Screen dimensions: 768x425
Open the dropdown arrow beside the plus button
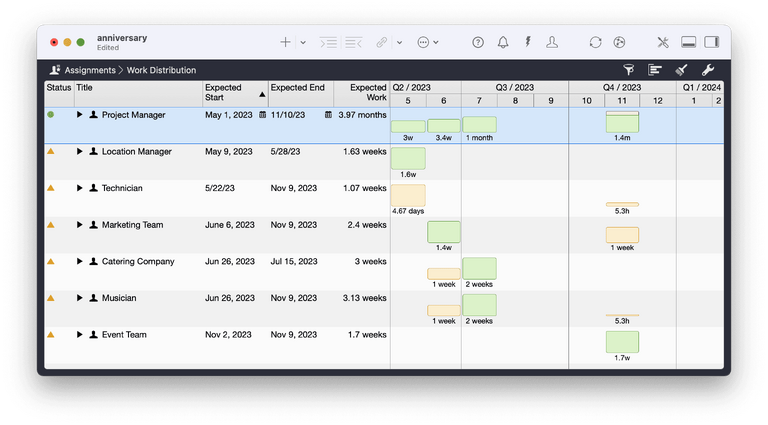pos(303,43)
